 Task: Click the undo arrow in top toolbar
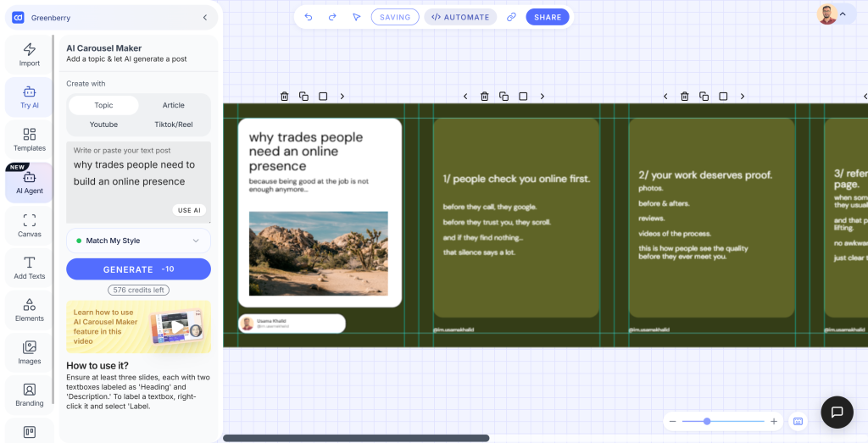(309, 17)
